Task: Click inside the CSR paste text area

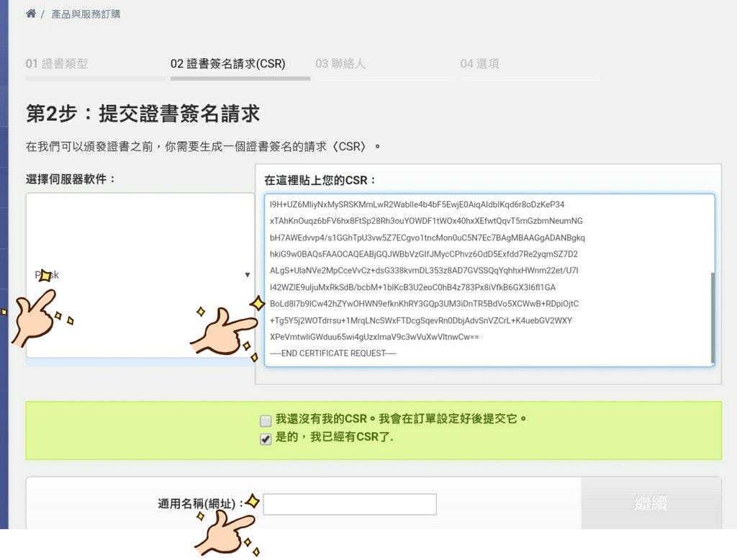Action: click(489, 280)
